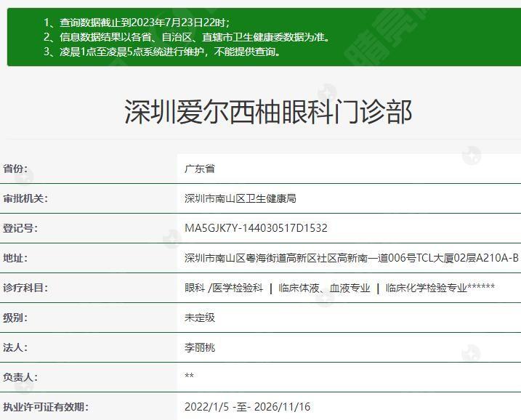Click the 审批机关 label
The image size is (521, 420).
25,198
